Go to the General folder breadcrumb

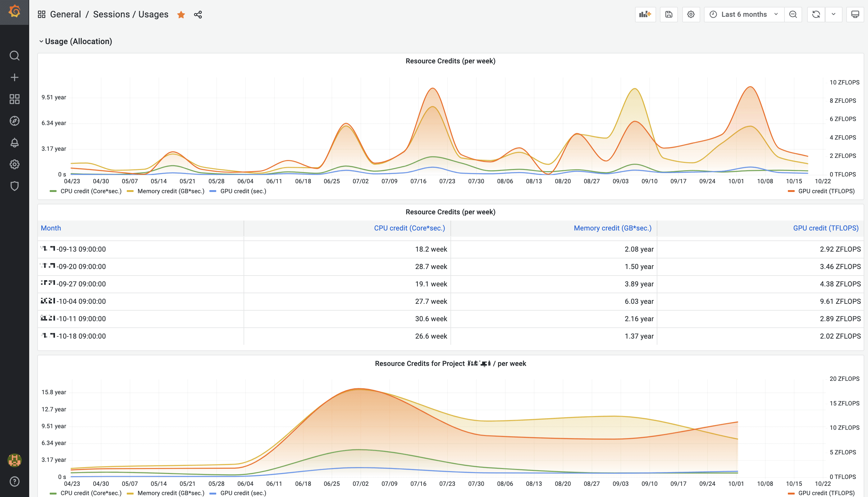click(x=66, y=14)
